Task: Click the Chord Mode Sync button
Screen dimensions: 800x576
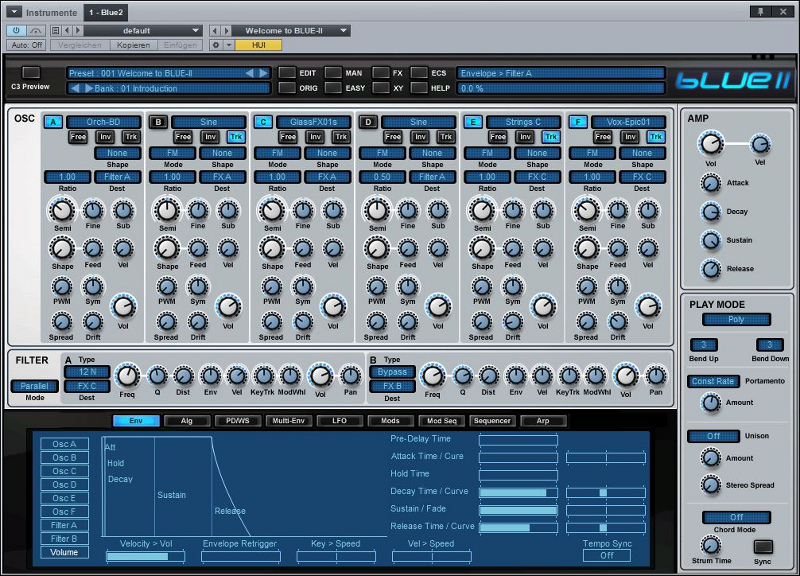Action: pyautogui.click(x=763, y=547)
